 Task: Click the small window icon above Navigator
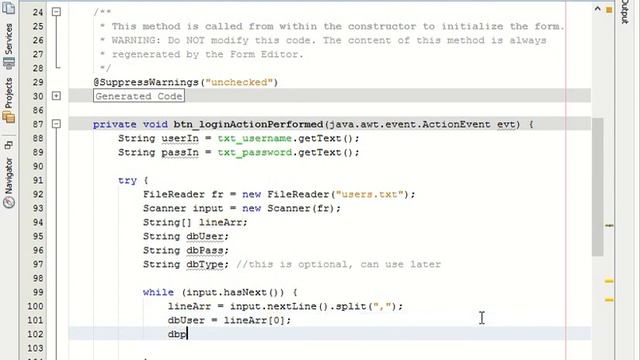click(9, 145)
